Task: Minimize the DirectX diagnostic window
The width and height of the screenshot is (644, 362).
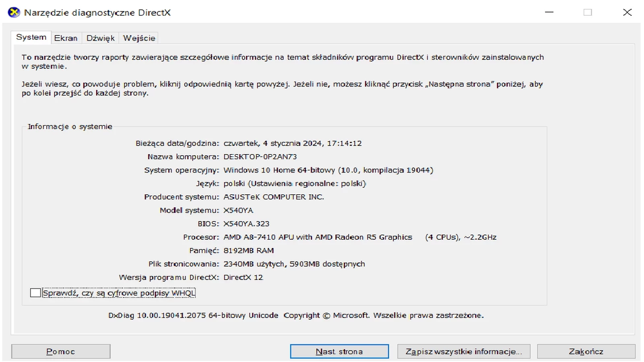Action: tap(549, 12)
